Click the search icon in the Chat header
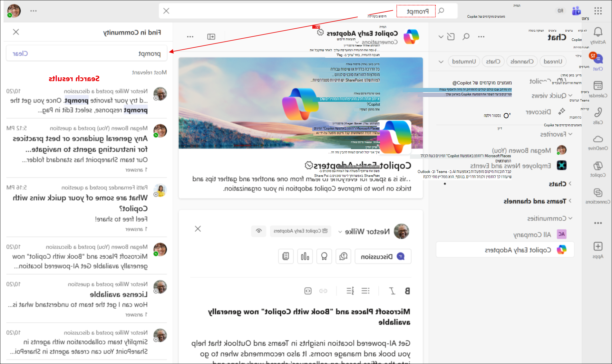Viewport: 612px width, 364px height. (466, 37)
